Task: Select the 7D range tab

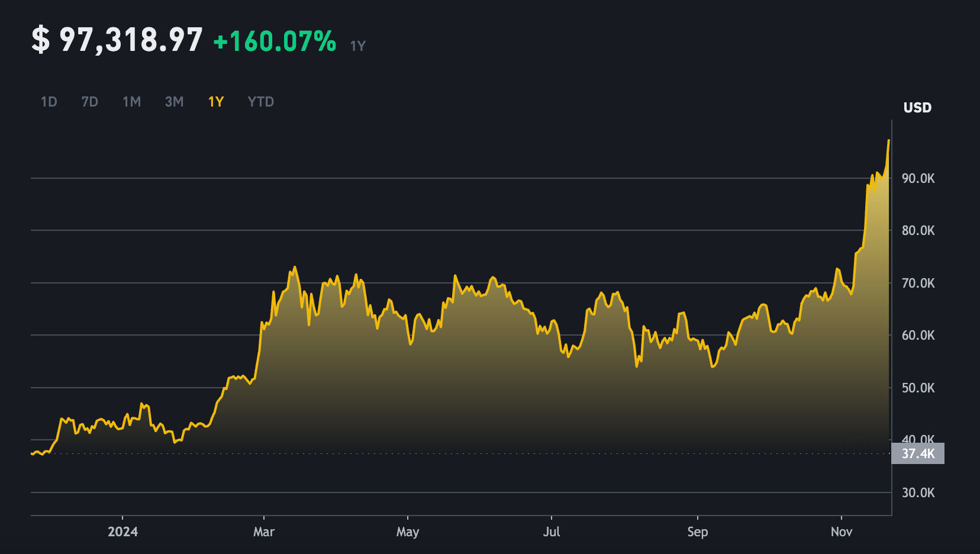Action: (89, 102)
